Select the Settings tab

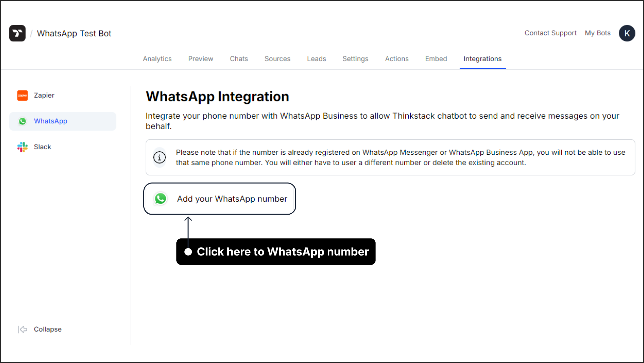tap(355, 58)
